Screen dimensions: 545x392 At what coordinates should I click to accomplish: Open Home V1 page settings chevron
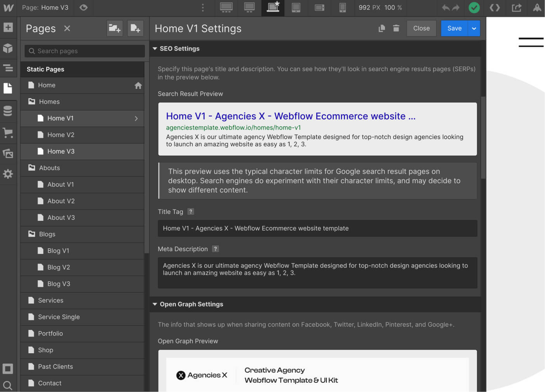136,118
